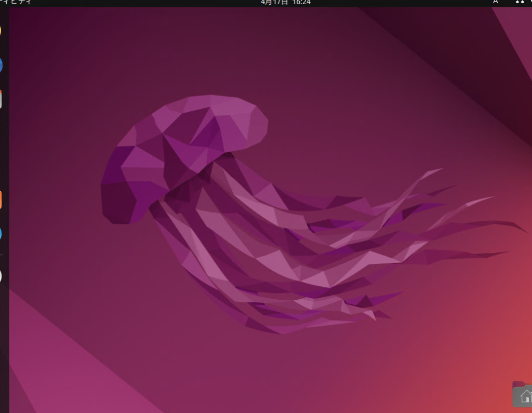
Task: Click the date text 4月17日 in top bar
Action: pyautogui.click(x=274, y=2)
